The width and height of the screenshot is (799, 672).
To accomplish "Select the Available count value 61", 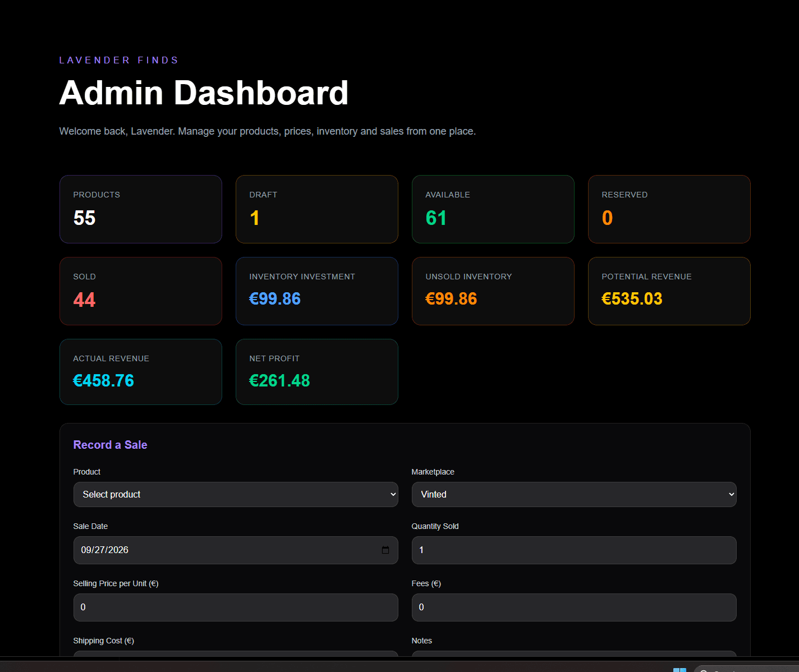I will point(436,218).
